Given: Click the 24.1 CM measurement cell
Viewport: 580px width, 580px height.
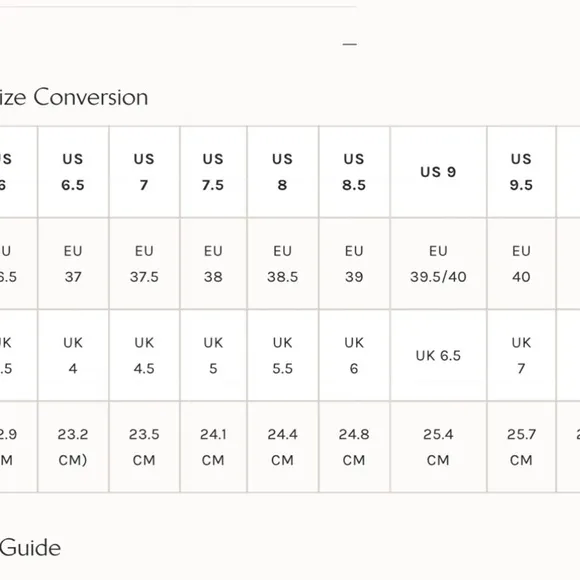Looking at the screenshot, I should [x=213, y=447].
